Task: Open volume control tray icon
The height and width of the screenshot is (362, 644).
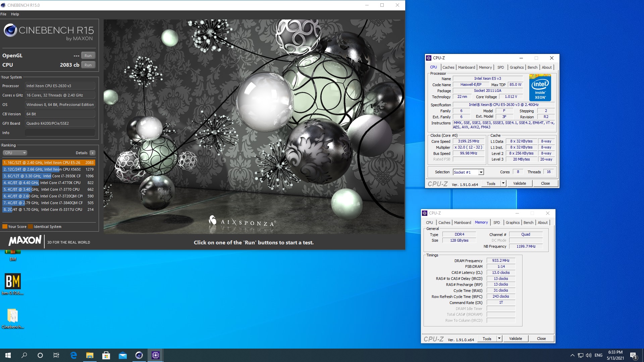Action: (588, 355)
